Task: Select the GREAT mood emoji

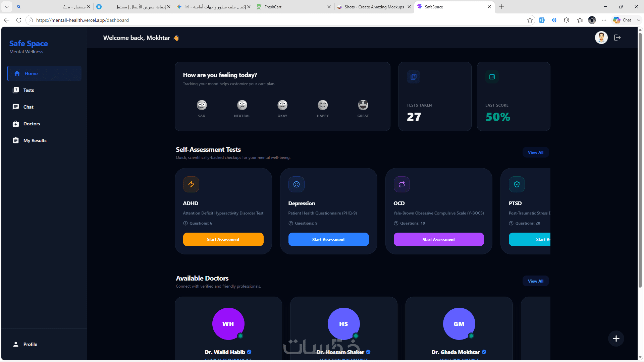Action: tap(363, 105)
